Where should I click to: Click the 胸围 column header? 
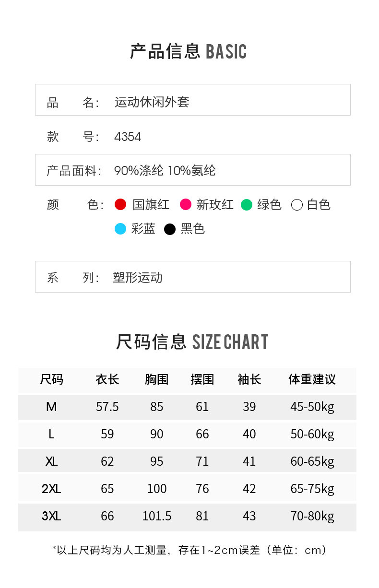[156, 379]
